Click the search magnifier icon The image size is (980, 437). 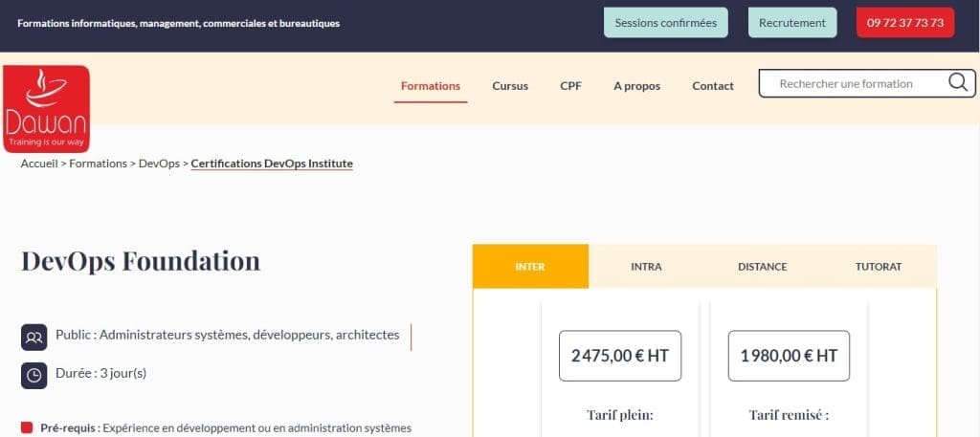[957, 82]
